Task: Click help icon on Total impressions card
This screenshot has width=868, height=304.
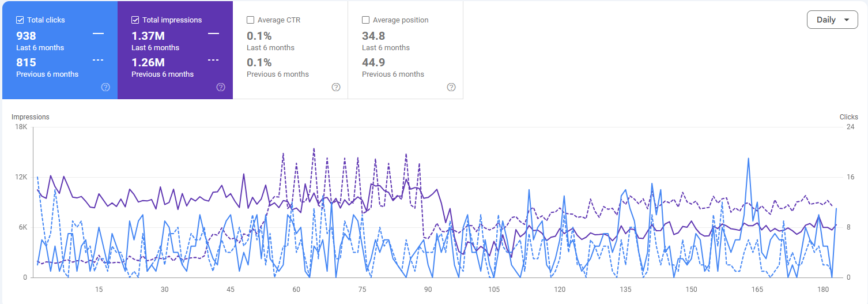Action: point(221,87)
